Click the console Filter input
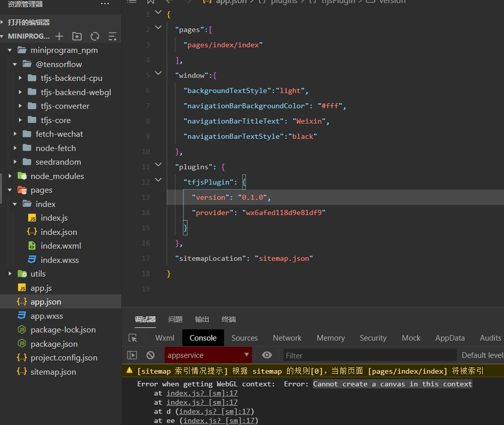Viewport: 504px width, 425px height. click(x=370, y=355)
